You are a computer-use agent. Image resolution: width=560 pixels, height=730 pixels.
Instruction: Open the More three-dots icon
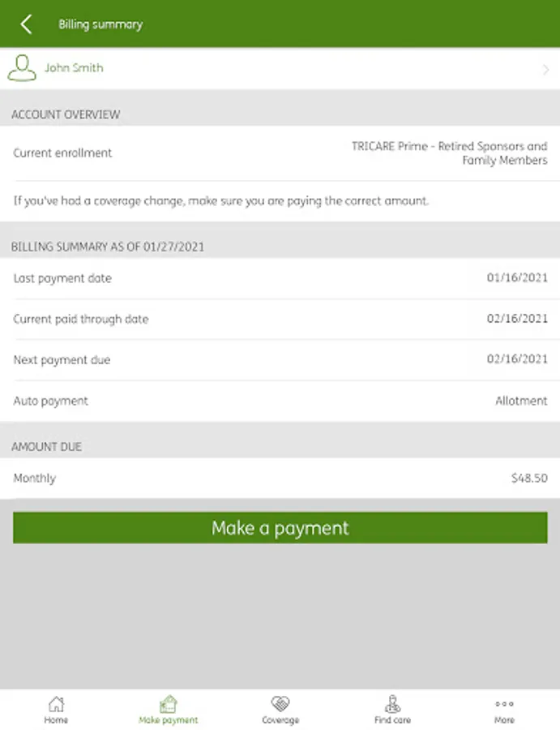pos(504,703)
